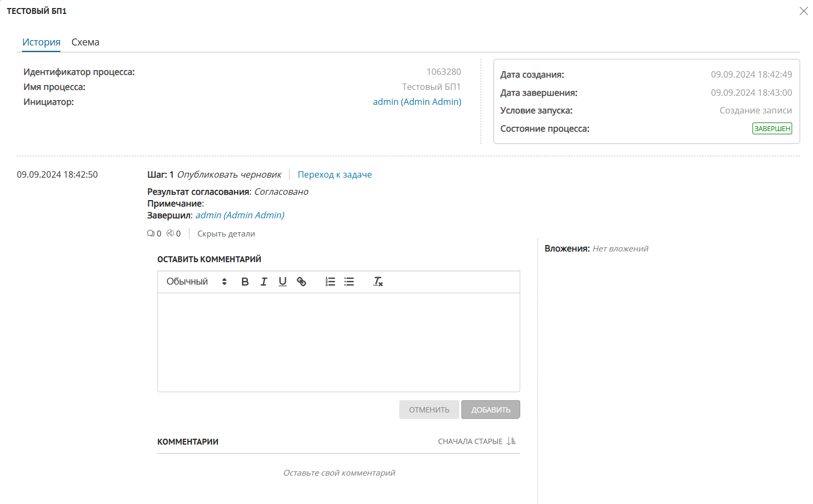This screenshot has height=504, width=813.
Task: Close the Тестовый БП1 dialog
Action: pos(803,11)
